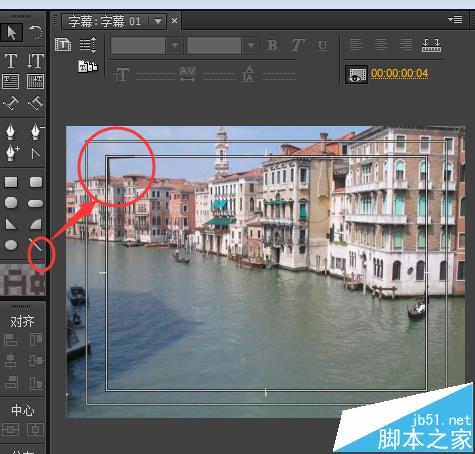
Task: Align objects vertically top
Action: click(35, 340)
